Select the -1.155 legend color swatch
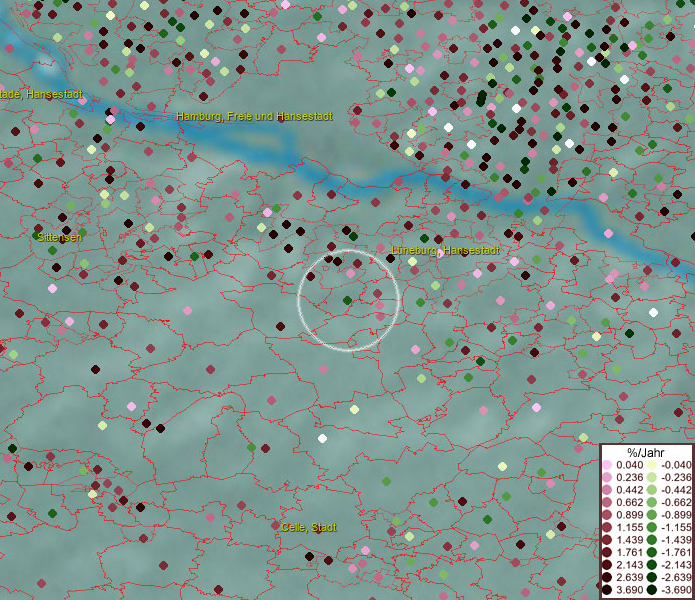 pyautogui.click(x=652, y=527)
